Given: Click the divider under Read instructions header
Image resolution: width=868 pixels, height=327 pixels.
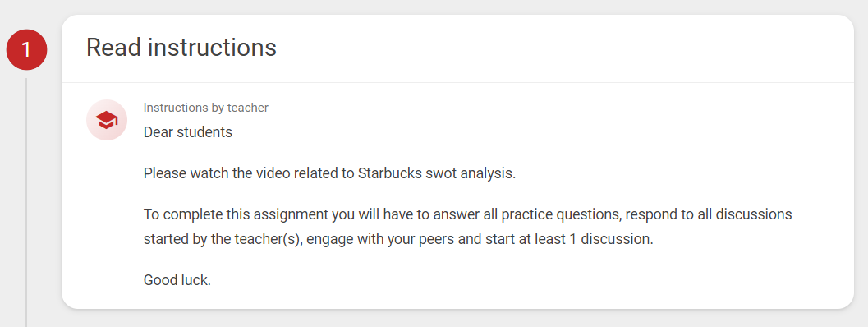Looking at the screenshot, I should click(457, 83).
